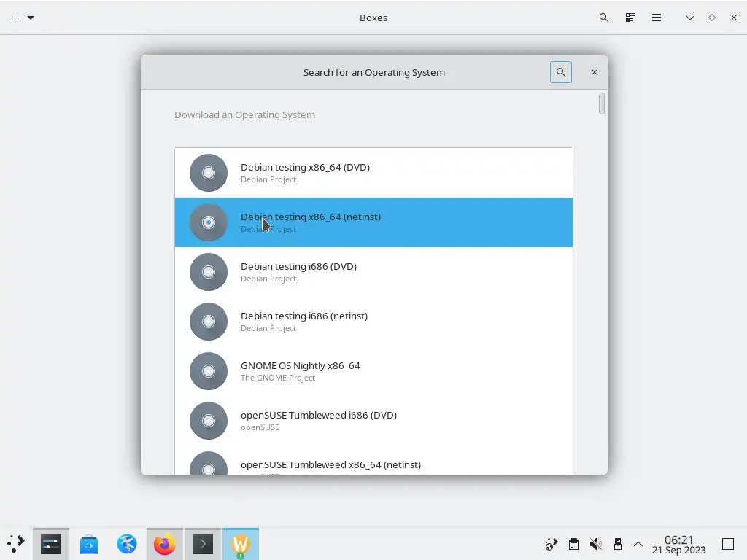Open the application launcher in the taskbar
Image resolution: width=747 pixels, height=560 pixels.
pyautogui.click(x=16, y=544)
